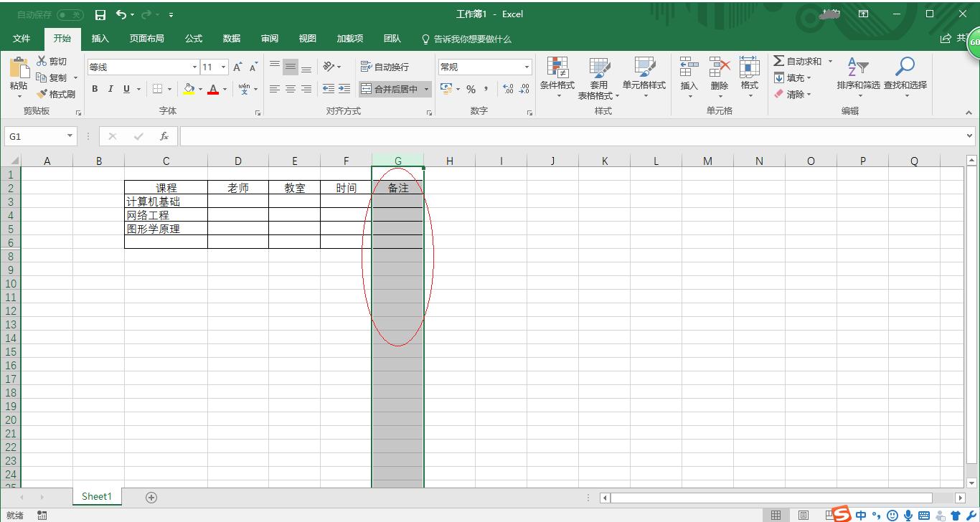Select the 格式刷 (Format Painter) tool

point(56,94)
